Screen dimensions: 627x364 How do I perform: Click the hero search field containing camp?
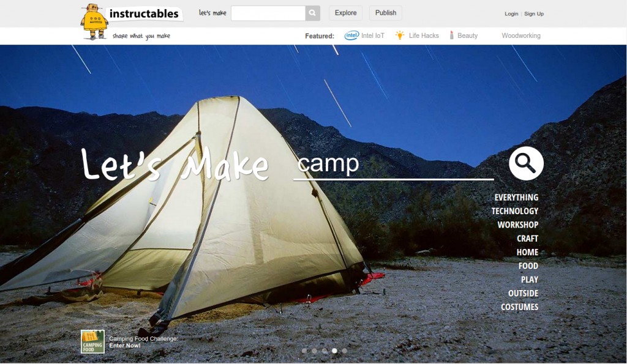394,164
